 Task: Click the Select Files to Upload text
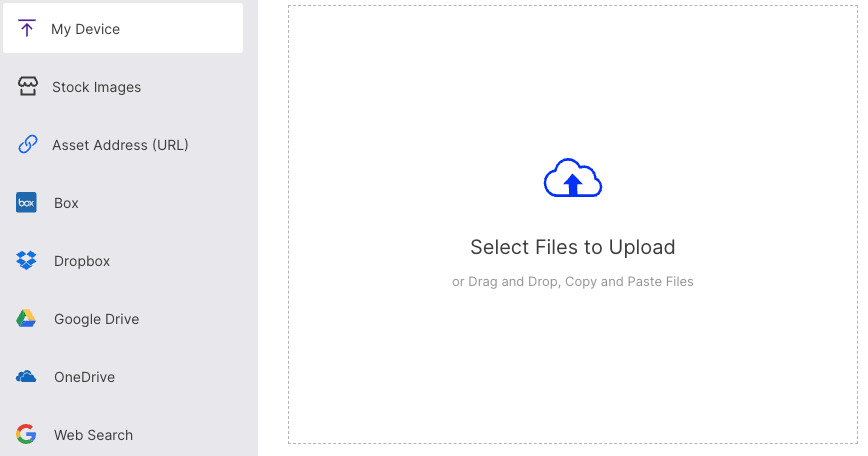pos(572,247)
